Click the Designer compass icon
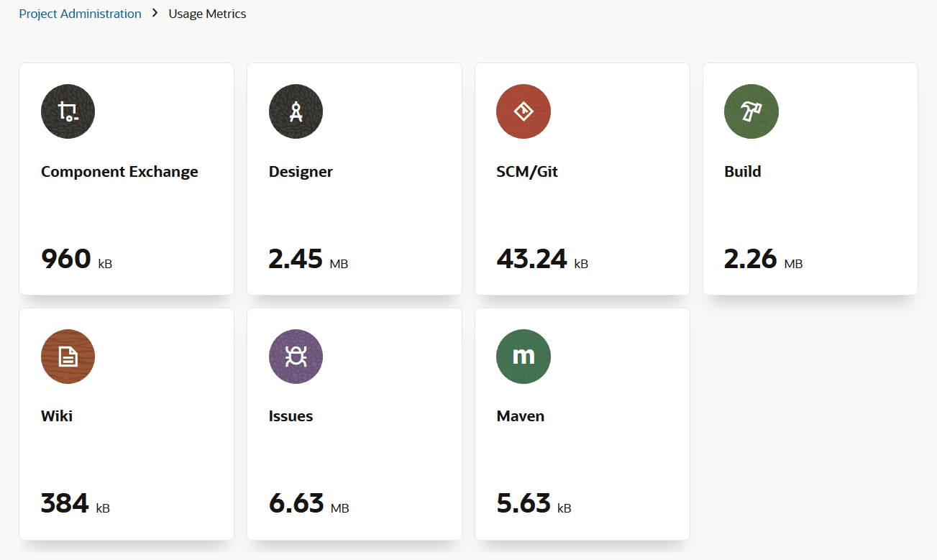937x560 pixels. [x=296, y=111]
